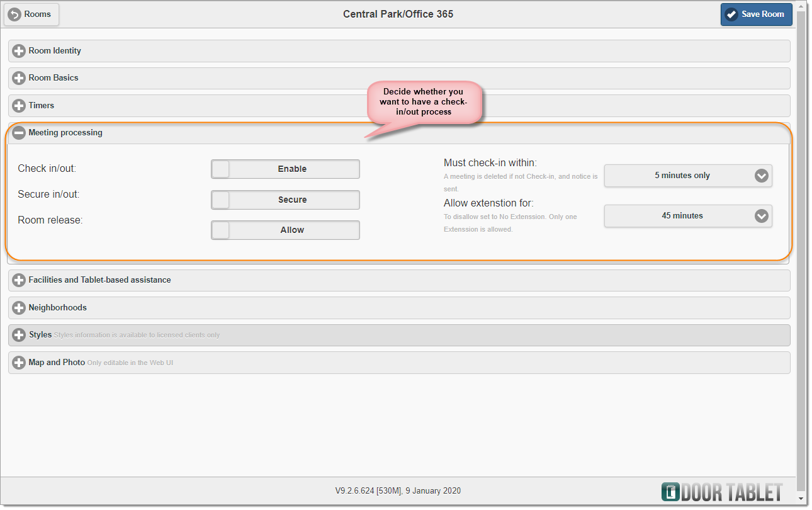The height and width of the screenshot is (510, 812).
Task: Save the room settings
Action: tap(757, 14)
